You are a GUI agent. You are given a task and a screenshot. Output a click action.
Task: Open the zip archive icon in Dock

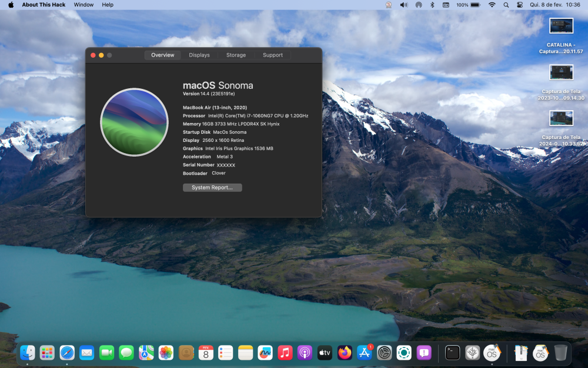pyautogui.click(x=520, y=353)
